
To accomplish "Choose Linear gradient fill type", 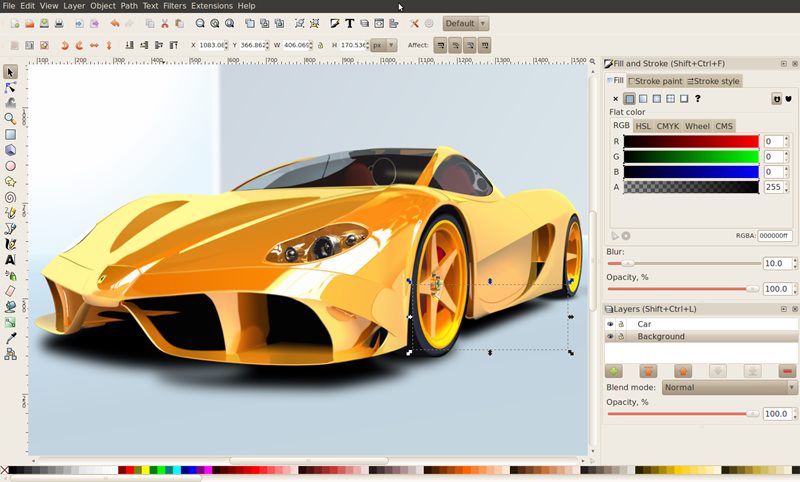I will (643, 99).
